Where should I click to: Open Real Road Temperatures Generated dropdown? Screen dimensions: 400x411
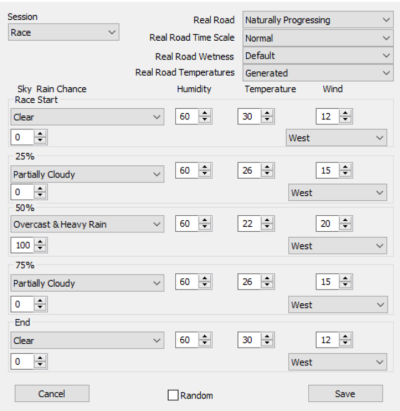(x=318, y=73)
